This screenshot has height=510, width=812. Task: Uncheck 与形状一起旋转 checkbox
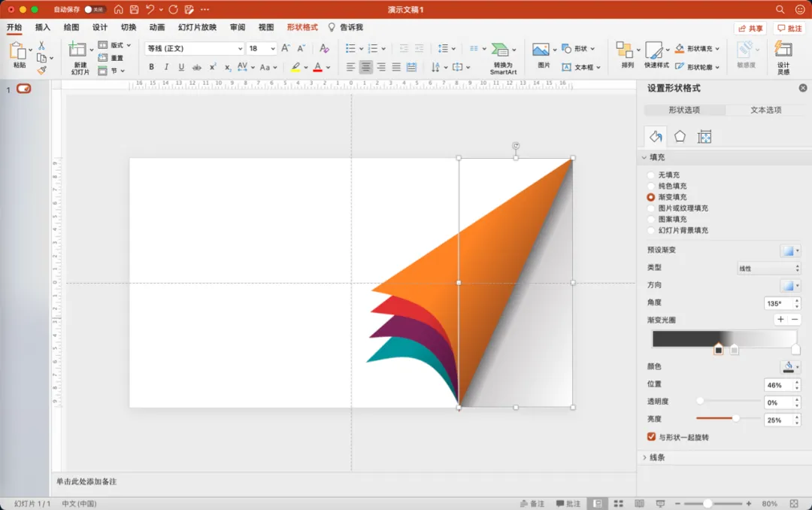(x=651, y=437)
